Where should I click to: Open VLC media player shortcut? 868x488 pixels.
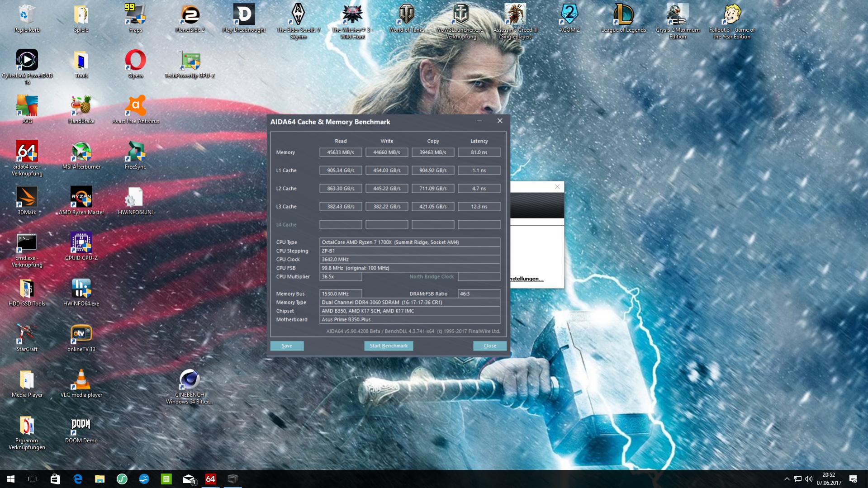[81, 384]
